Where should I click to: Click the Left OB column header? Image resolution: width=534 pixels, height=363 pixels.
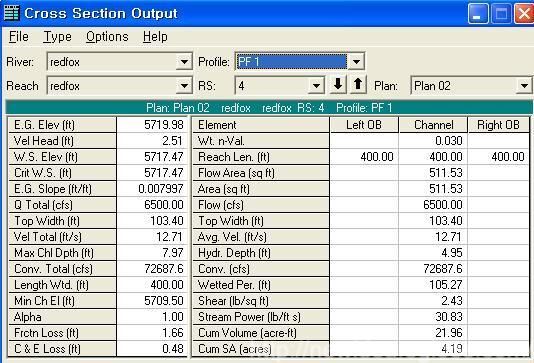pos(364,125)
